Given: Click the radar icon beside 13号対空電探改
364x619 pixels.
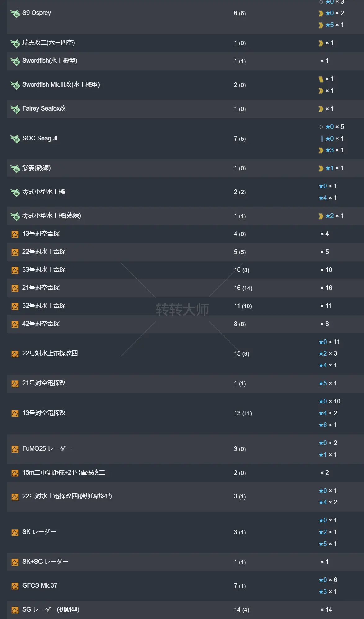Looking at the screenshot, I should (x=15, y=413).
